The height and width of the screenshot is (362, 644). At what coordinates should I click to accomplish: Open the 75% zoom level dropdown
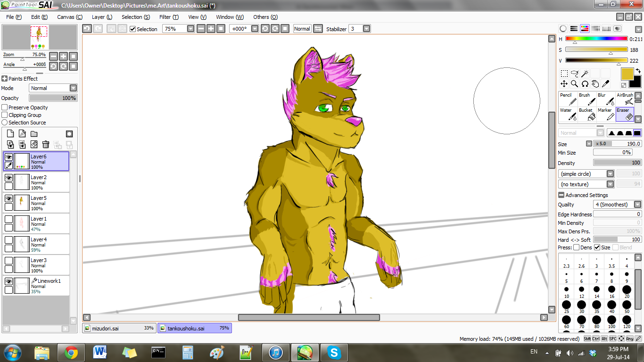pyautogui.click(x=190, y=29)
